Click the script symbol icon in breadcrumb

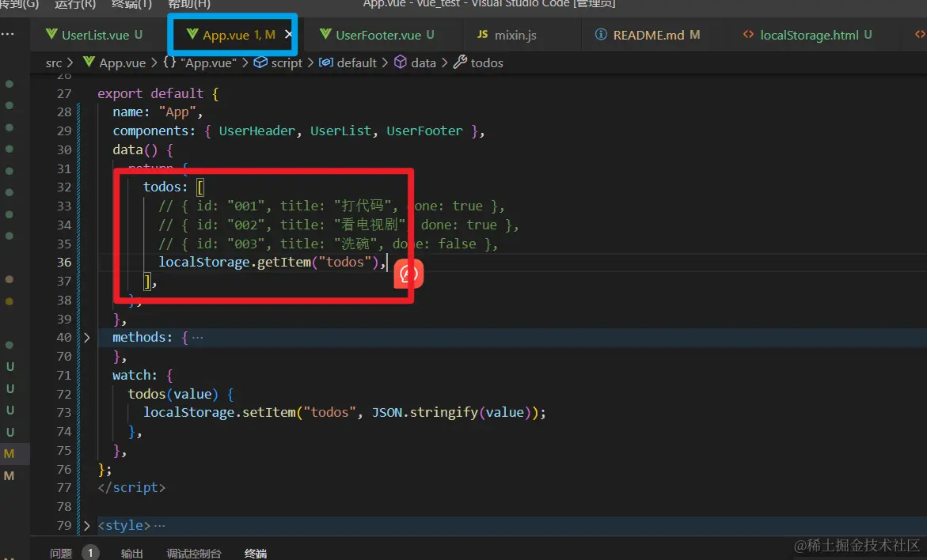(260, 62)
